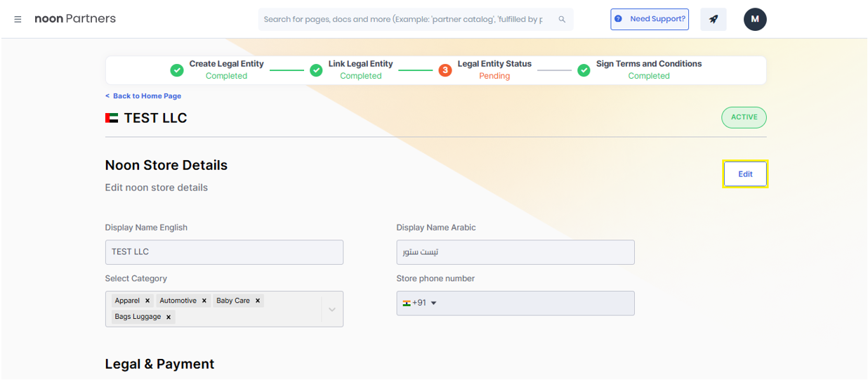Click the Edit button for store details
This screenshot has width=868, height=380.
[745, 173]
